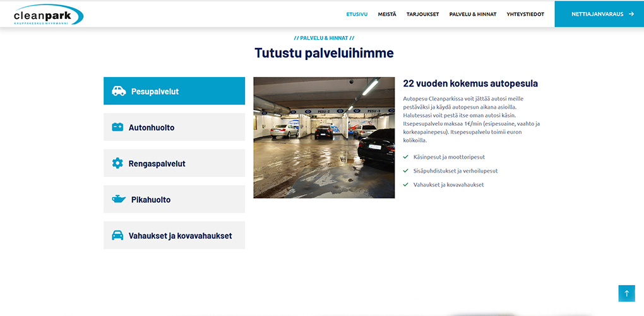Navigate to Palvelu & Hinnat page
The width and height of the screenshot is (644, 316).
point(472,14)
